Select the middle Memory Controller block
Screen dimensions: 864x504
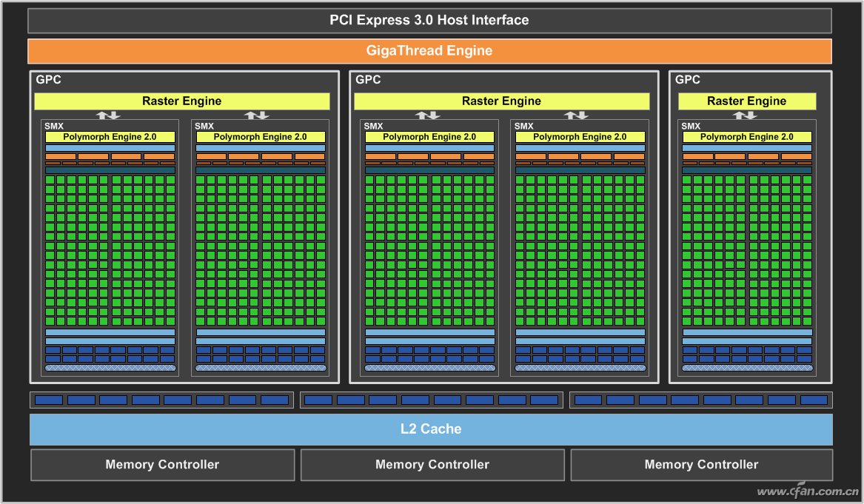pos(432,465)
